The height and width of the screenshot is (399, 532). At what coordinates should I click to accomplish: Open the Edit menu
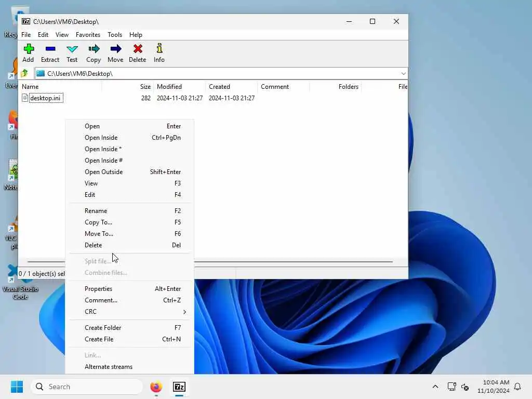43,35
